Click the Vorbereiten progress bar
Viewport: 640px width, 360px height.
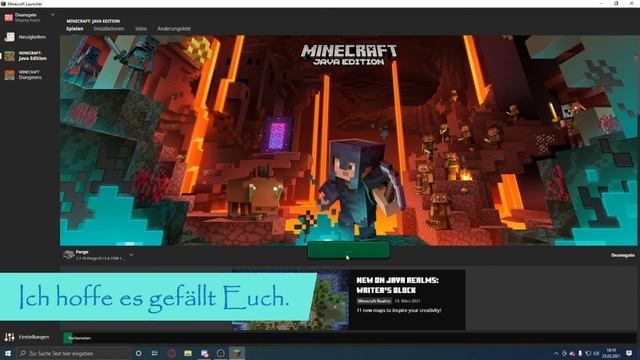[349, 338]
